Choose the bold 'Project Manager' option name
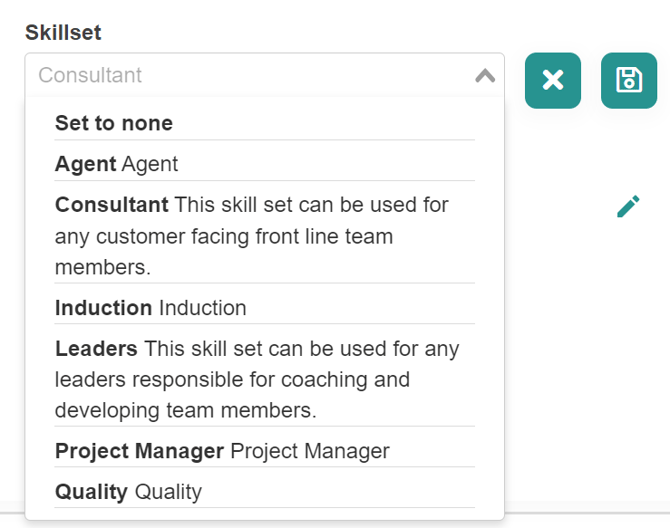670x528 pixels. (x=139, y=451)
